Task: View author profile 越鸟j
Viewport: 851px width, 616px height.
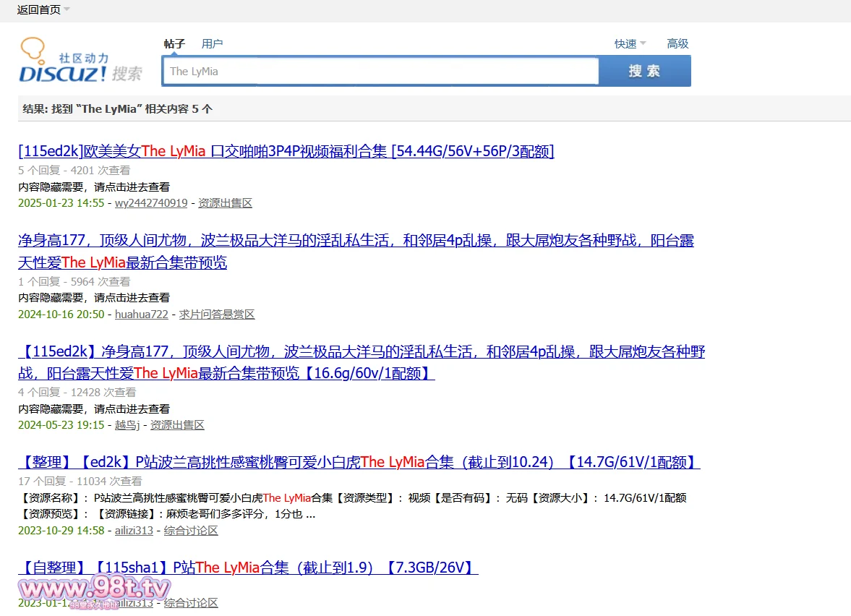Action: pos(127,425)
